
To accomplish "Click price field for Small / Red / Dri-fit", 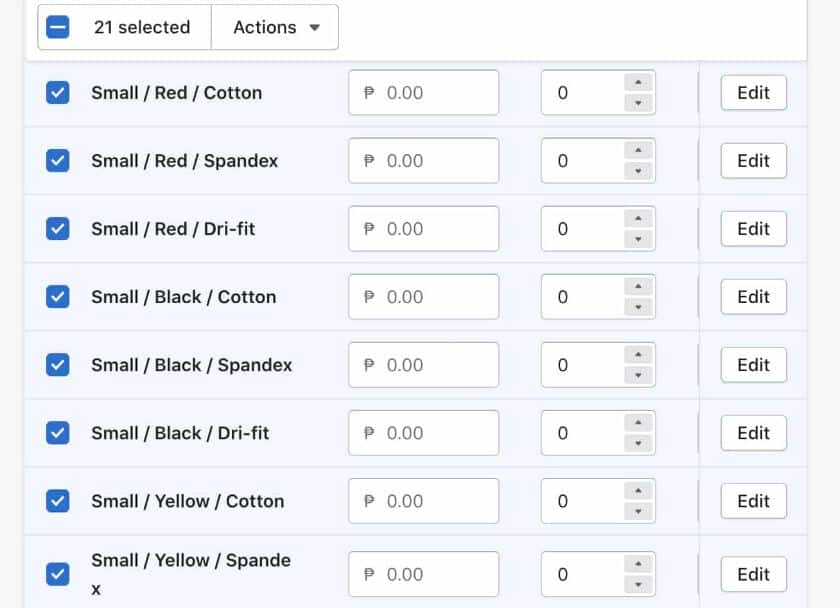I will click(423, 229).
